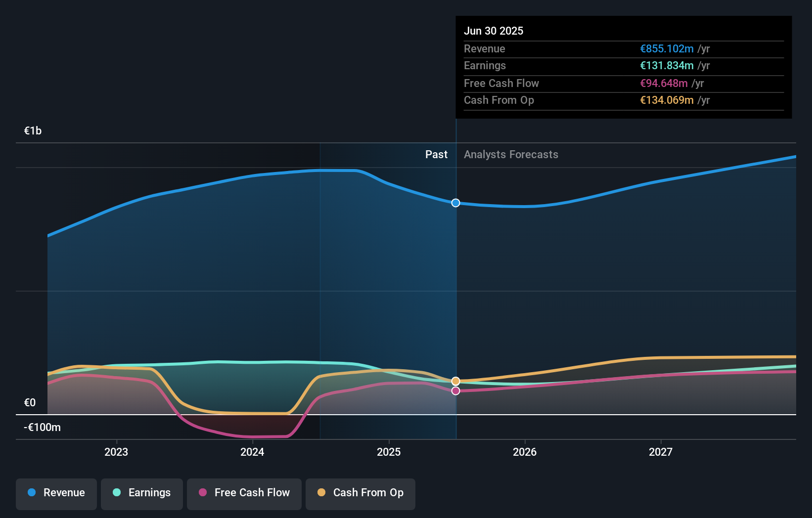Toggle the Revenue series visibility
Viewport: 812px width, 518px height.
[x=56, y=493]
